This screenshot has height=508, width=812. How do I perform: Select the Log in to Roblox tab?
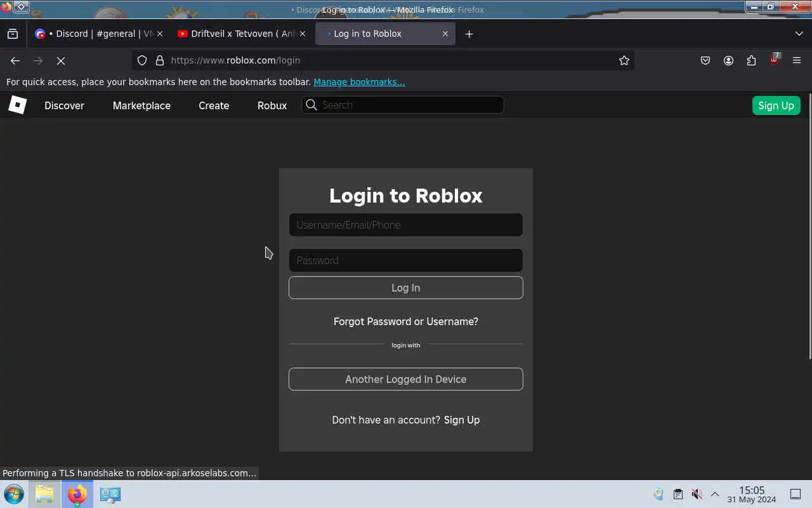pos(385,34)
